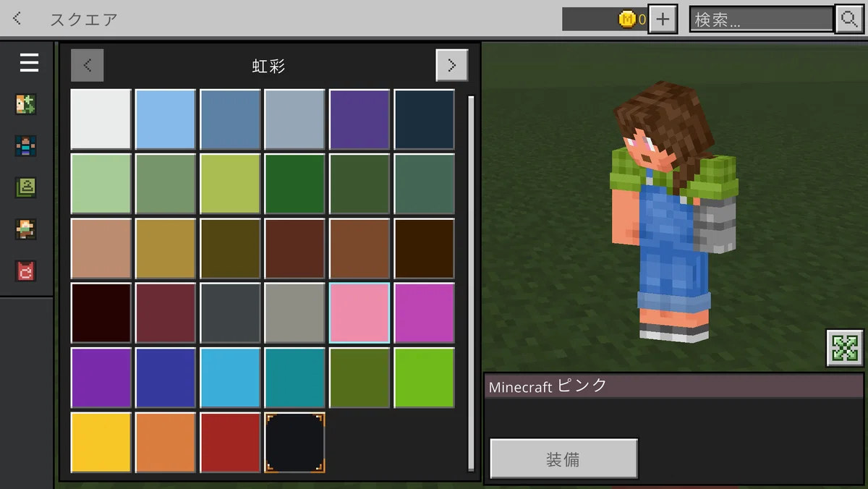The width and height of the screenshot is (868, 489).
Task: Open the red cape icon in sidebar
Action: point(26,271)
